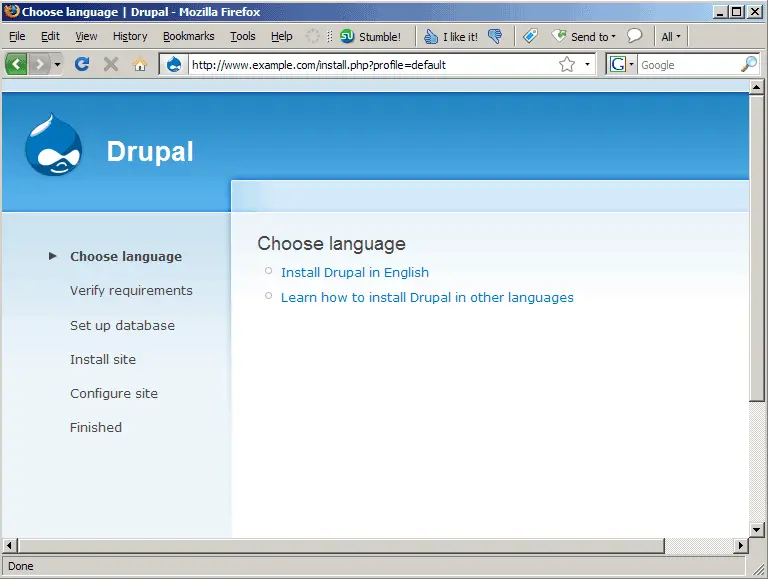Click the vertical scrollbar down arrow

coord(756,529)
